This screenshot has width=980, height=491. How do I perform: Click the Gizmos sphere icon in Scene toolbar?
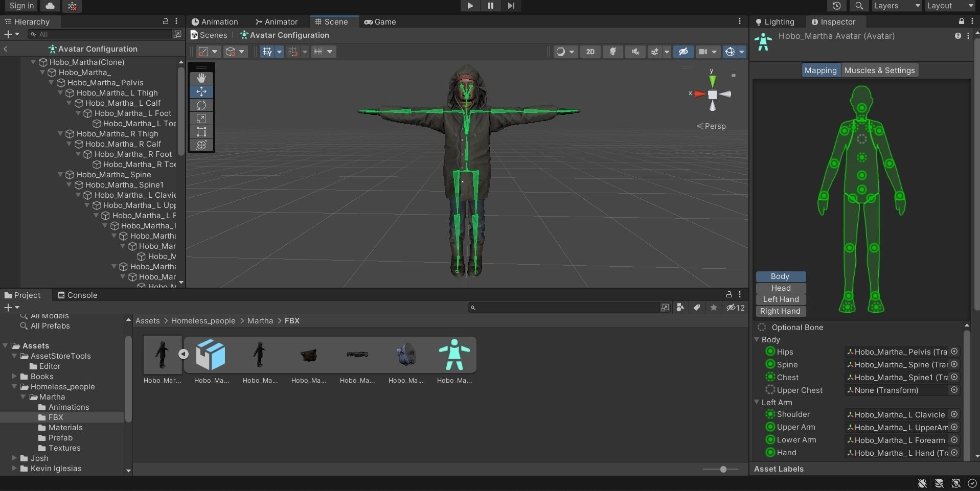(730, 52)
